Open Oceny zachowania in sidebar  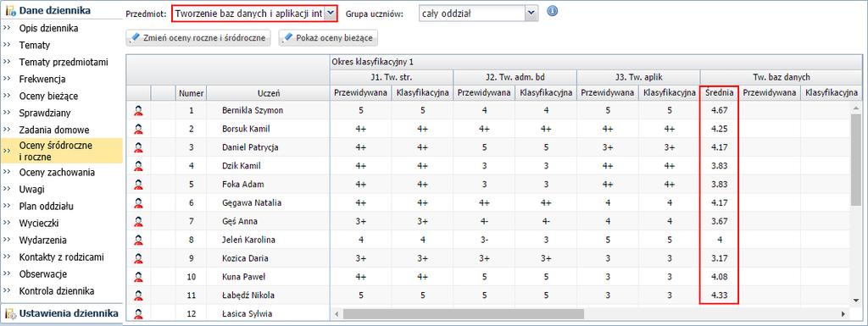[x=57, y=173]
